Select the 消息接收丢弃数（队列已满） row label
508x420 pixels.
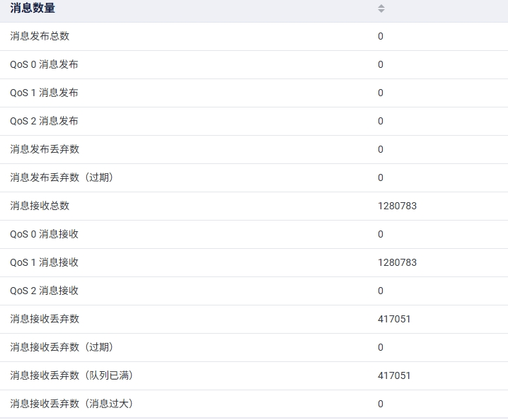(x=71, y=375)
